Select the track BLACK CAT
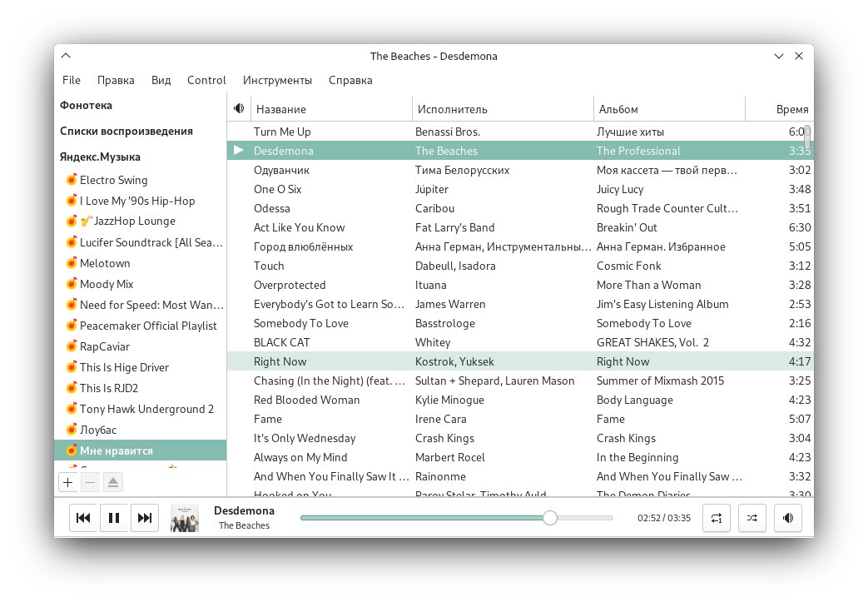The image size is (868, 602). click(520, 342)
